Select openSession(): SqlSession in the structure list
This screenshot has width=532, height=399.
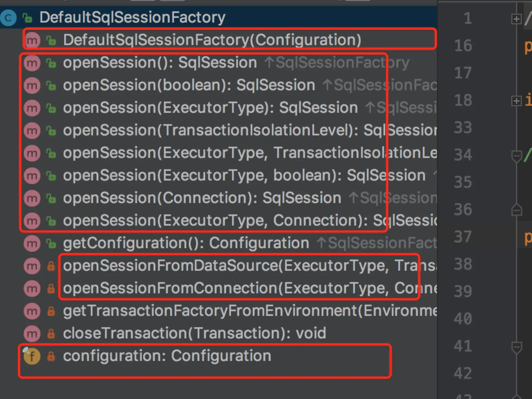[x=160, y=63]
